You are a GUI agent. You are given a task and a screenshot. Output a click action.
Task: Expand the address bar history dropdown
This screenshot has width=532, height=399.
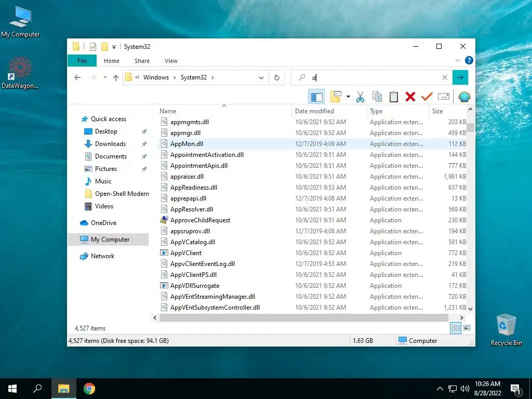pos(261,78)
